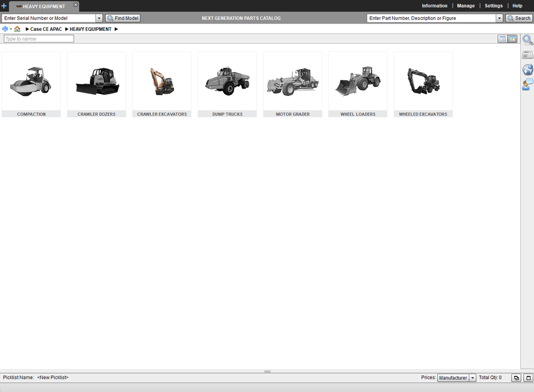Switch to thumbnail grid view toggle
534x392 pixels.
(x=512, y=39)
